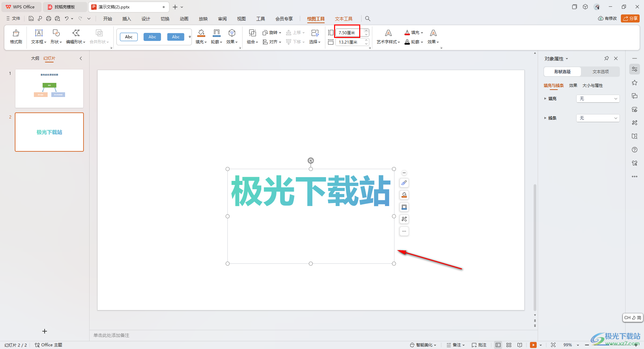Switch to Slide Sorter view icon

[509, 345]
